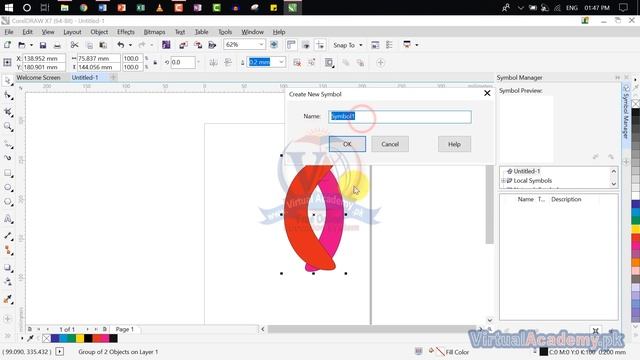Select Untitled-1 in symbol library tree
The width and height of the screenshot is (640, 360).
[x=526, y=171]
